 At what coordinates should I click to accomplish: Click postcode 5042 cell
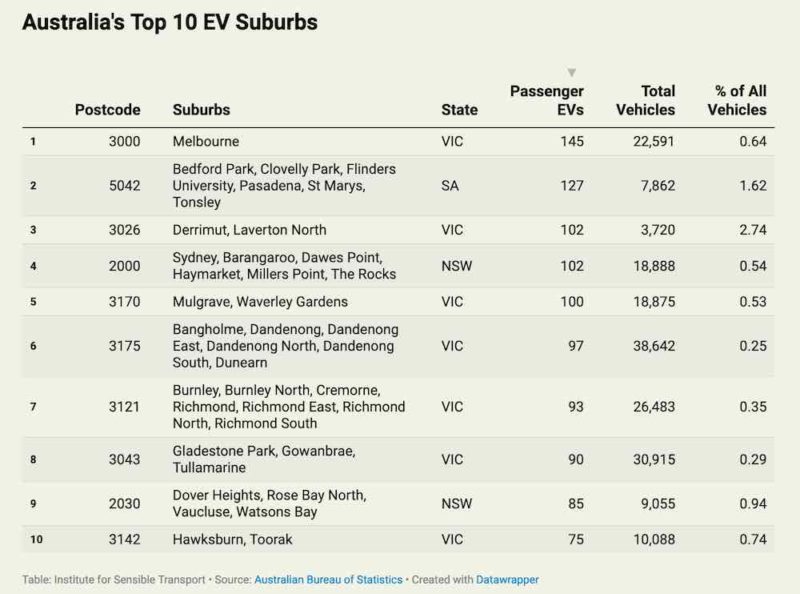point(125,186)
